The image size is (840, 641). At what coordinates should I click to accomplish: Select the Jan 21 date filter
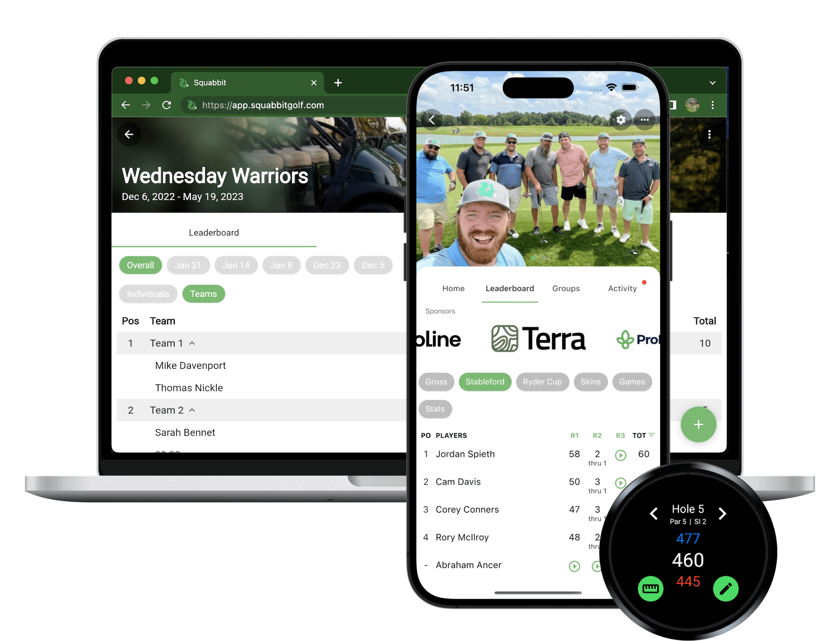pyautogui.click(x=188, y=264)
